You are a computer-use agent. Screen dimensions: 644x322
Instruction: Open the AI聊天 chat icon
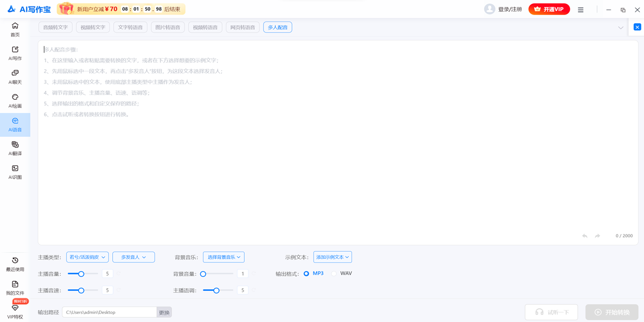click(x=15, y=74)
